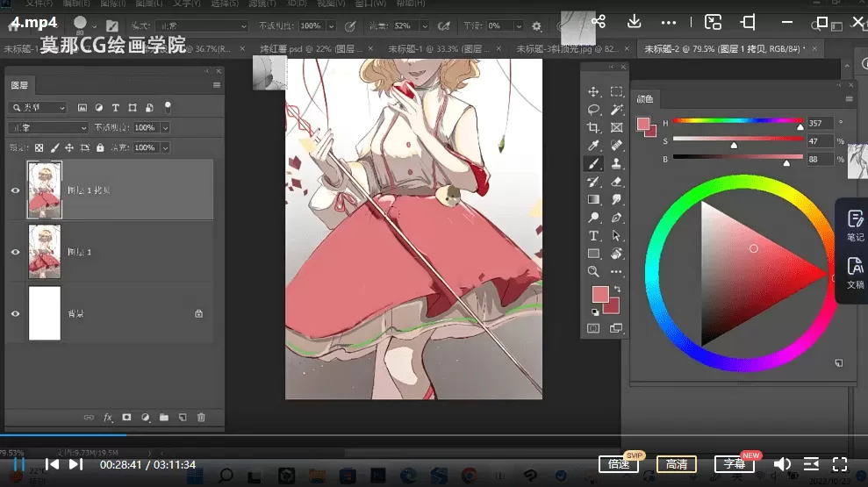Toggle visibility of 图层 1 layer
This screenshot has height=487, width=868.
tap(15, 252)
